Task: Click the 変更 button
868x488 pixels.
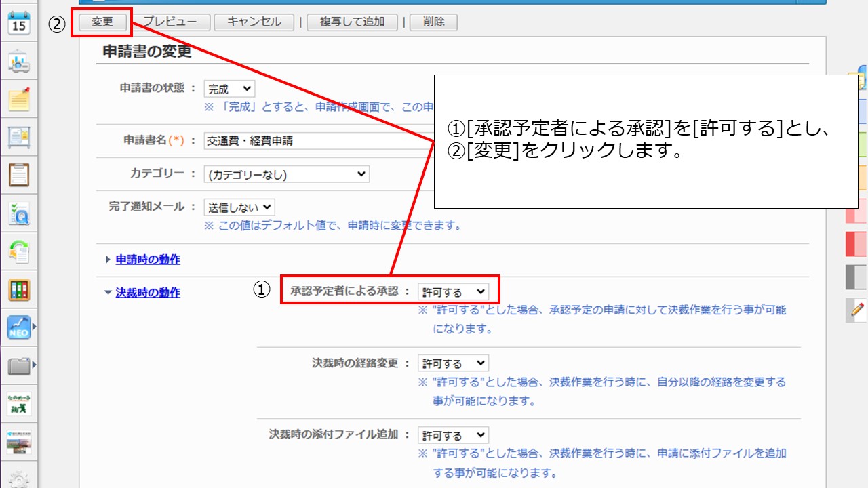Action: pyautogui.click(x=102, y=22)
